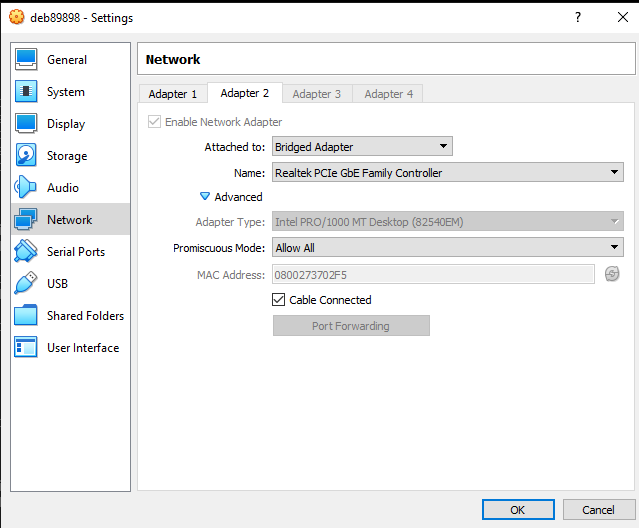Click the VirtualBox settings gear icon in title bar
The height and width of the screenshot is (528, 639).
(17, 17)
